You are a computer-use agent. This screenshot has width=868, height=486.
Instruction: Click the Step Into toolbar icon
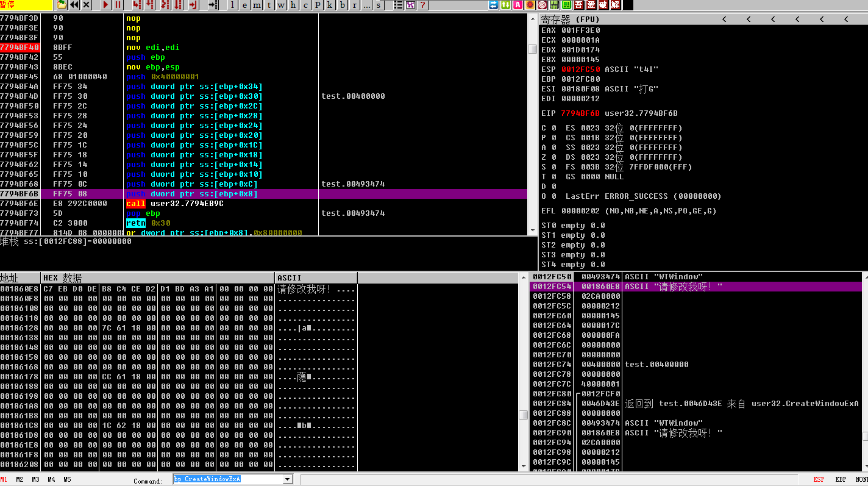(138, 5)
